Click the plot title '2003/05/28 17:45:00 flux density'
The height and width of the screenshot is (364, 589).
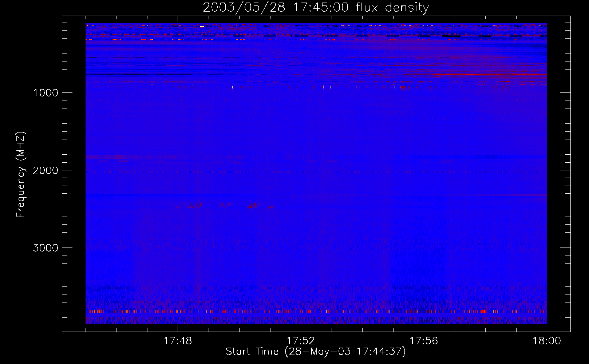point(316,8)
